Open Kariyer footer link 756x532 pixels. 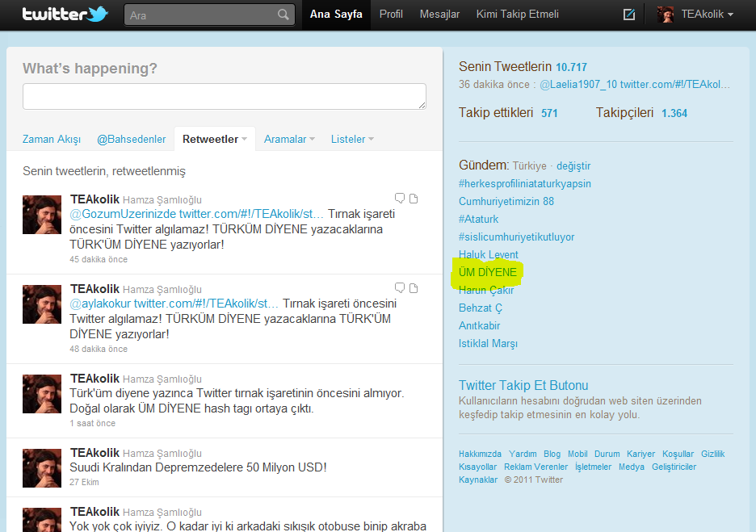click(x=640, y=454)
